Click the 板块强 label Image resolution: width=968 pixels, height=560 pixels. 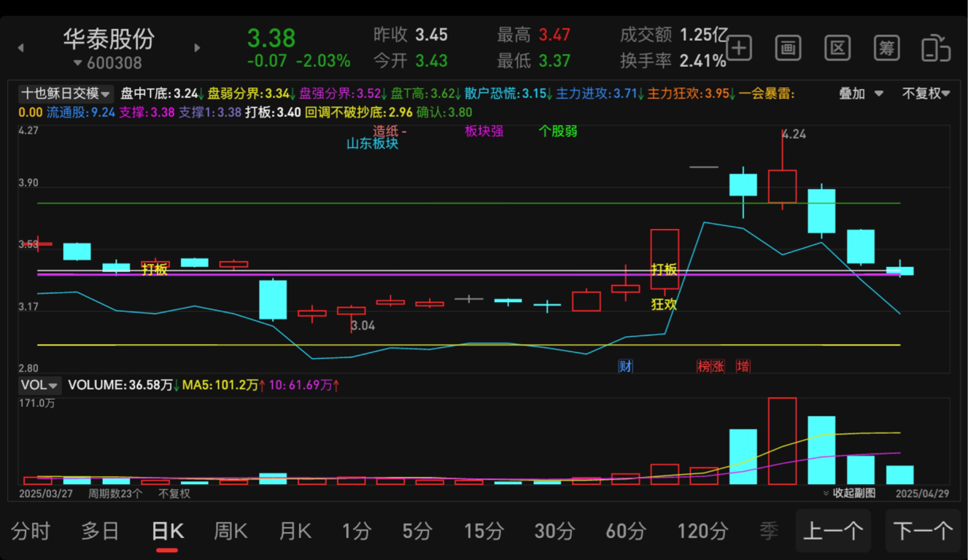click(x=484, y=131)
